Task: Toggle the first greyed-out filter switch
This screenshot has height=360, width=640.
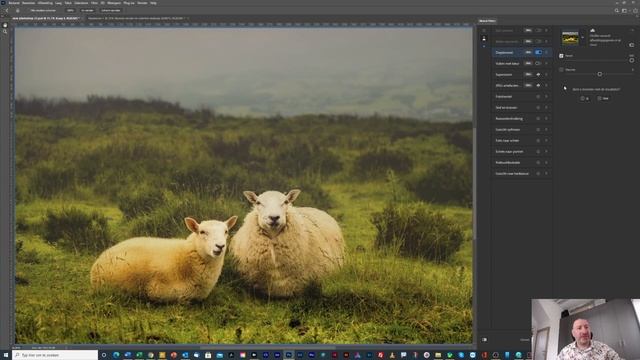Action: [538, 30]
